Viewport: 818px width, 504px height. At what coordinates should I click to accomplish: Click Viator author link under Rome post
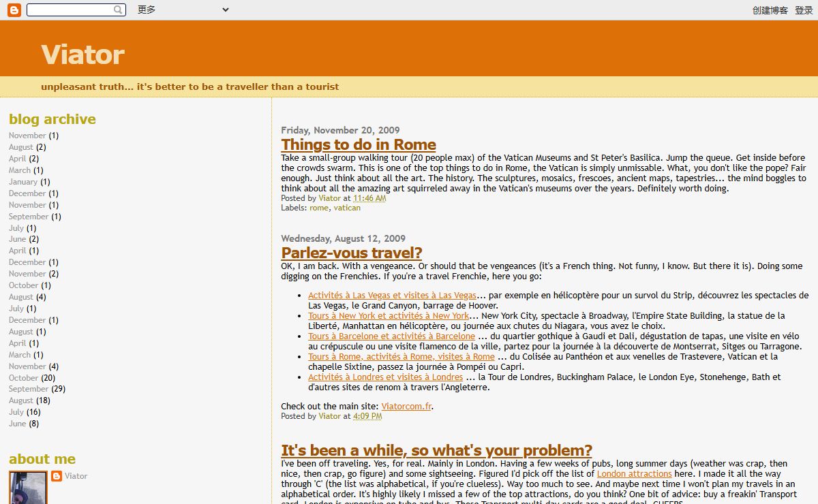coord(330,198)
